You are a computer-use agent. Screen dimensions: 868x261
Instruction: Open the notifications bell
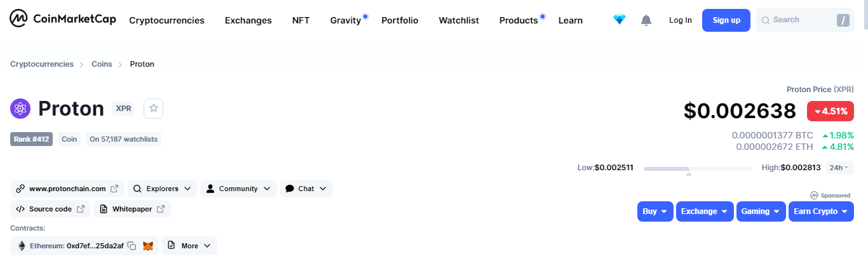coord(646,20)
